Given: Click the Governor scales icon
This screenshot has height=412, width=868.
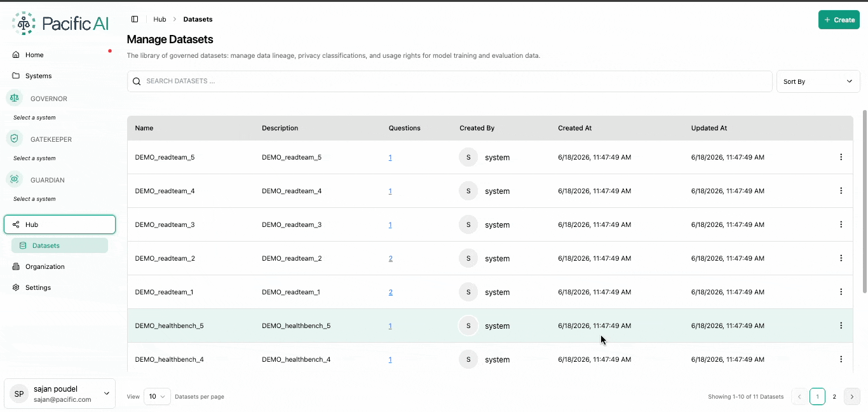Looking at the screenshot, I should pos(15,98).
